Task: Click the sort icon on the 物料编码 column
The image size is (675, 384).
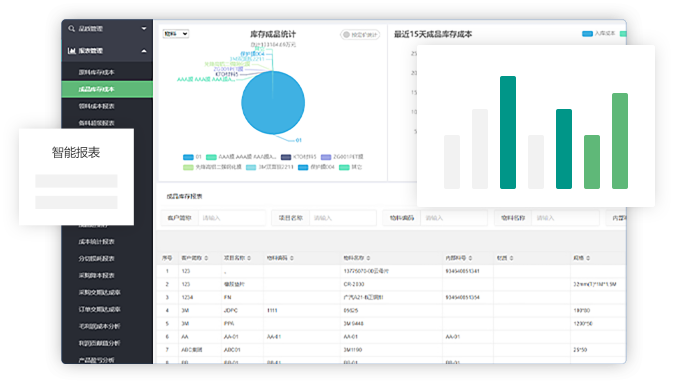Action: click(291, 258)
